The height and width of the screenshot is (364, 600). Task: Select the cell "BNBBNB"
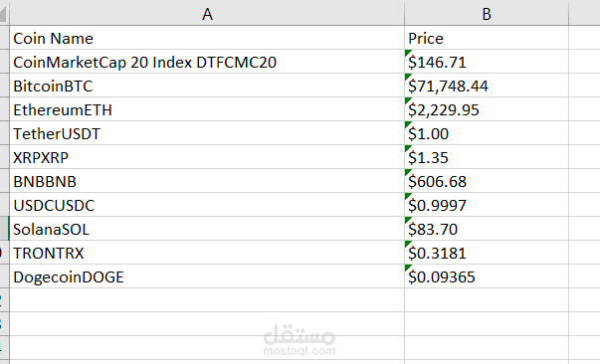[207, 181]
